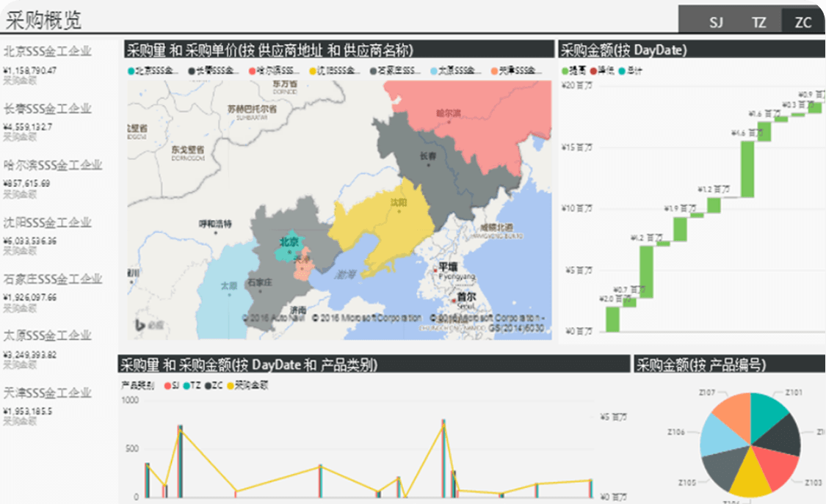Select the 北京SSS金工企业 supplier card

tap(48, 65)
